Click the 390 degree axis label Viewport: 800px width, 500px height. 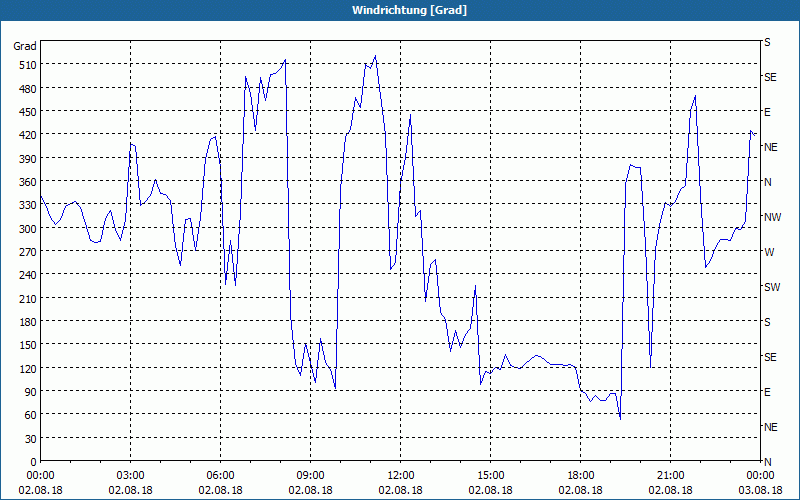tap(28, 158)
